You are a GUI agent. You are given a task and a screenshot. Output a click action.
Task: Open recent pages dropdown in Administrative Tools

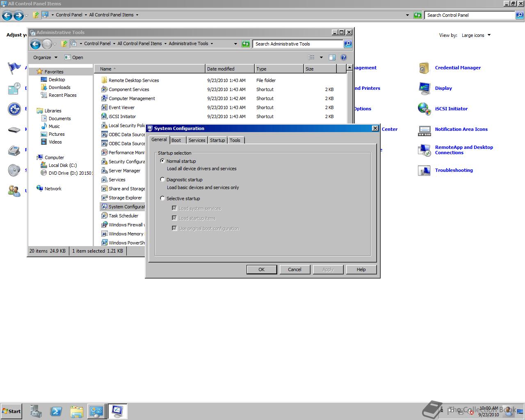(x=55, y=44)
